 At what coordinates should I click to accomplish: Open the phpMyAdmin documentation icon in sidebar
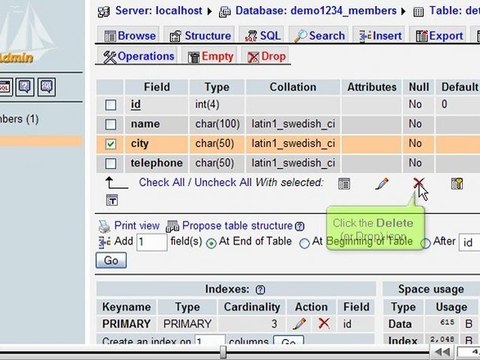(25, 87)
